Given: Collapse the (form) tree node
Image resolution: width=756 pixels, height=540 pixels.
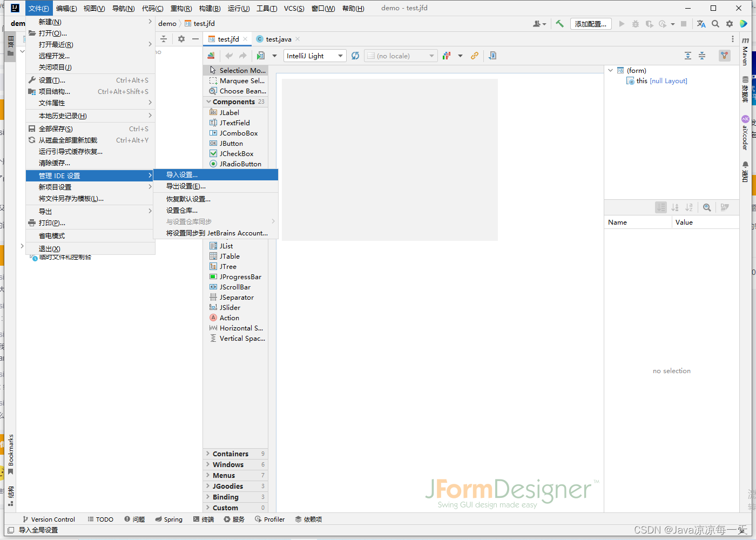Looking at the screenshot, I should (610, 70).
